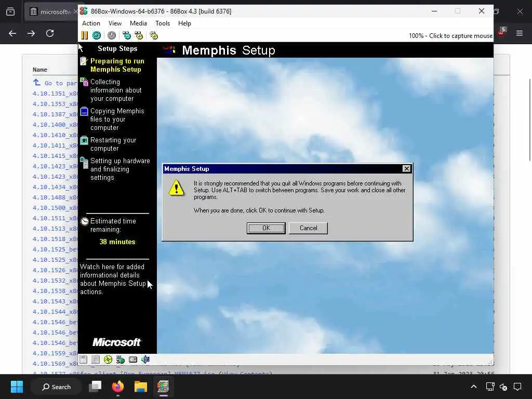Click icon beside Preparing to run Memphis Setup
Viewport: 532px width, 399px height.
(x=84, y=61)
